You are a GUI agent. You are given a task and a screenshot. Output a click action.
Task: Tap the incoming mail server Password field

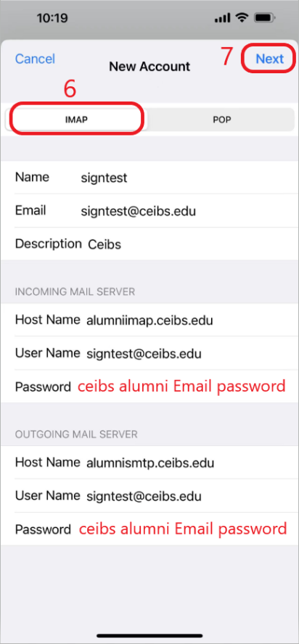[x=149, y=387]
